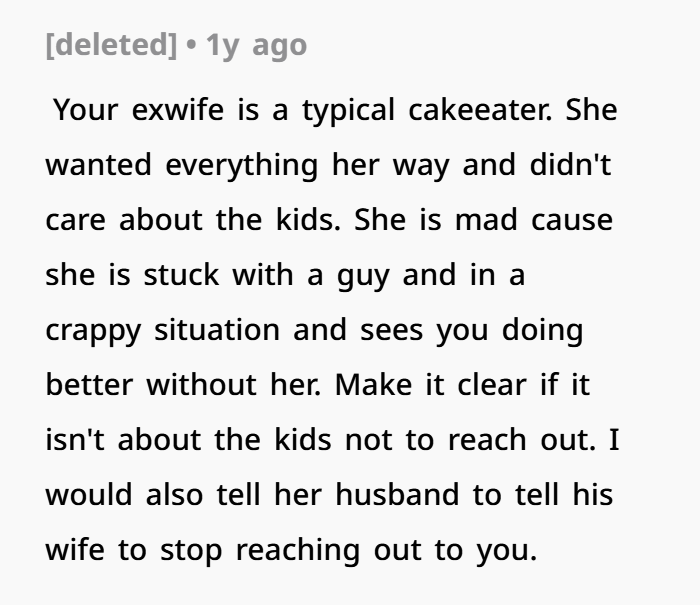700x605 pixels.
Task: Click the word stuck in the comment
Action: 181,274
